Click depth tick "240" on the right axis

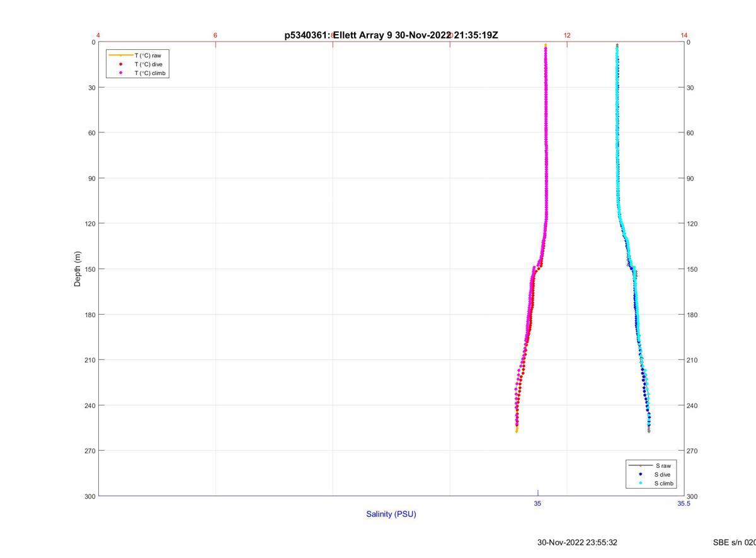(693, 405)
